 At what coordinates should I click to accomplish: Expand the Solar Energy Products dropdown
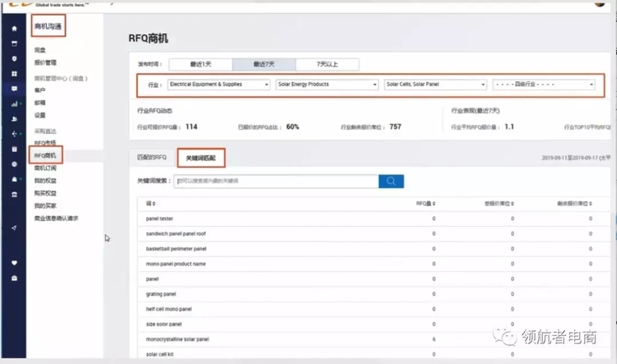(327, 84)
